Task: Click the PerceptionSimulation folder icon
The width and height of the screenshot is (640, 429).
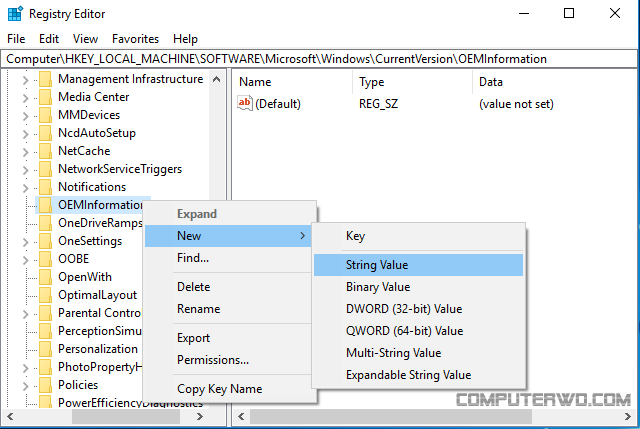Action: [x=45, y=331]
